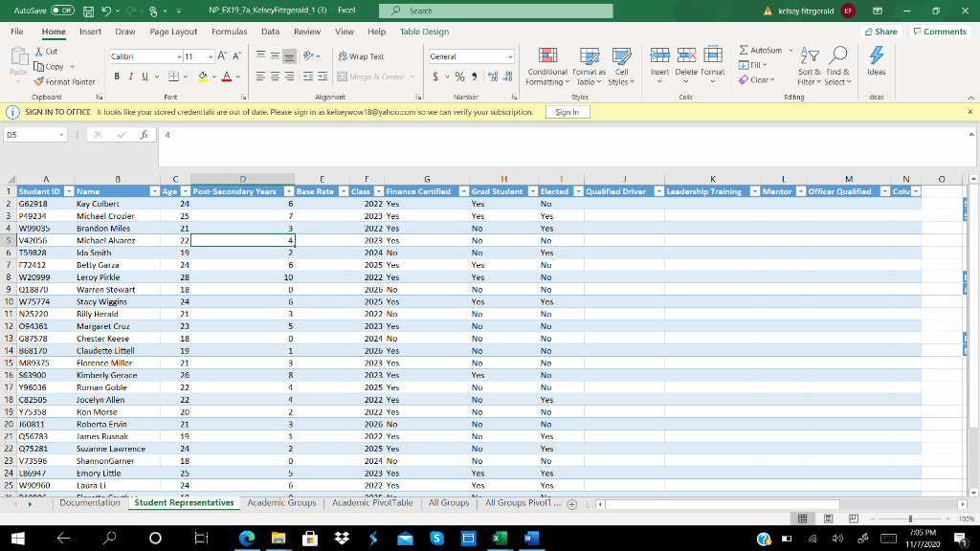This screenshot has height=551, width=980.
Task: Apply percent style to cell
Action: point(458,77)
